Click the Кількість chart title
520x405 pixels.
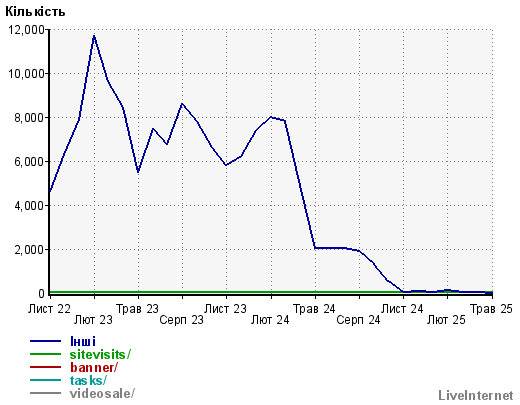click(x=35, y=12)
